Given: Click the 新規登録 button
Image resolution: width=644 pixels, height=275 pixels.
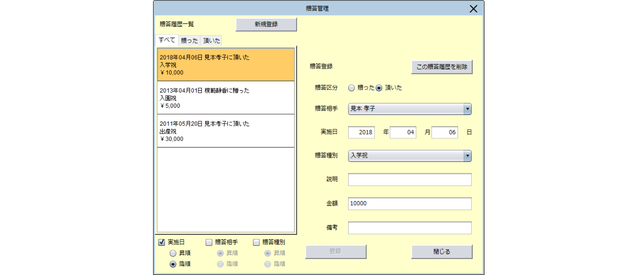Looking at the screenshot, I should coord(266,24).
